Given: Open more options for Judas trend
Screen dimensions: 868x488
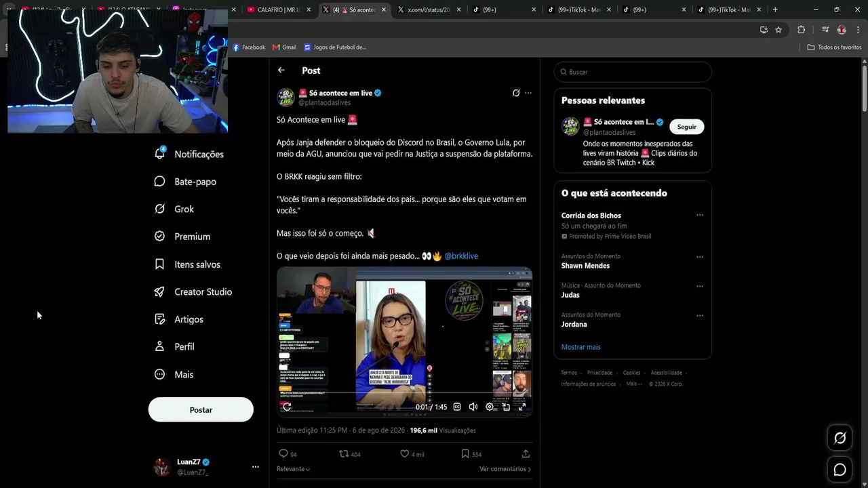Looking at the screenshot, I should (700, 286).
